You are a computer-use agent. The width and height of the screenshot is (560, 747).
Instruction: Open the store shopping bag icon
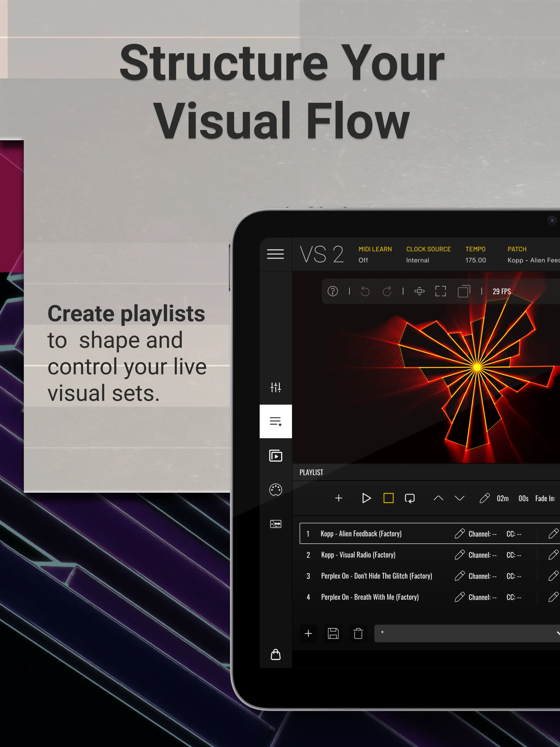(276, 655)
